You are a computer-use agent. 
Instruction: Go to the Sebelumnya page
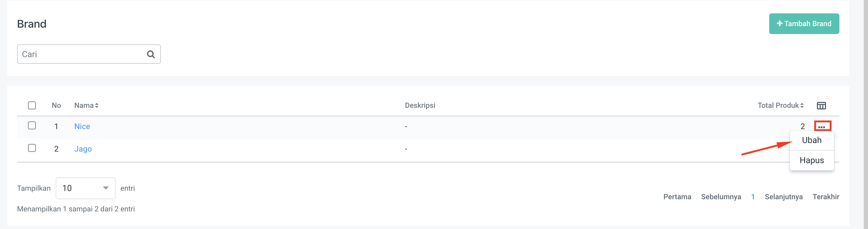point(721,197)
